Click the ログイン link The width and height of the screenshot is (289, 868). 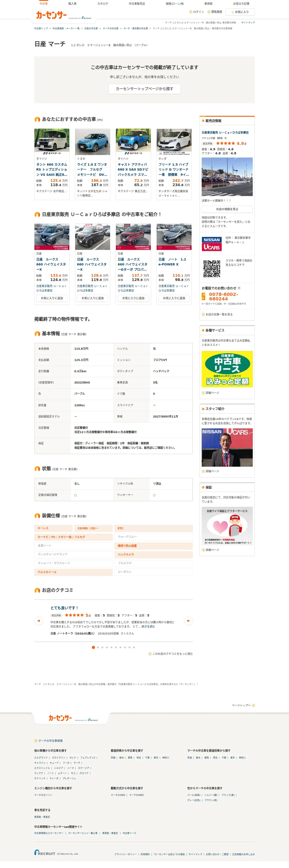[x=196, y=12]
